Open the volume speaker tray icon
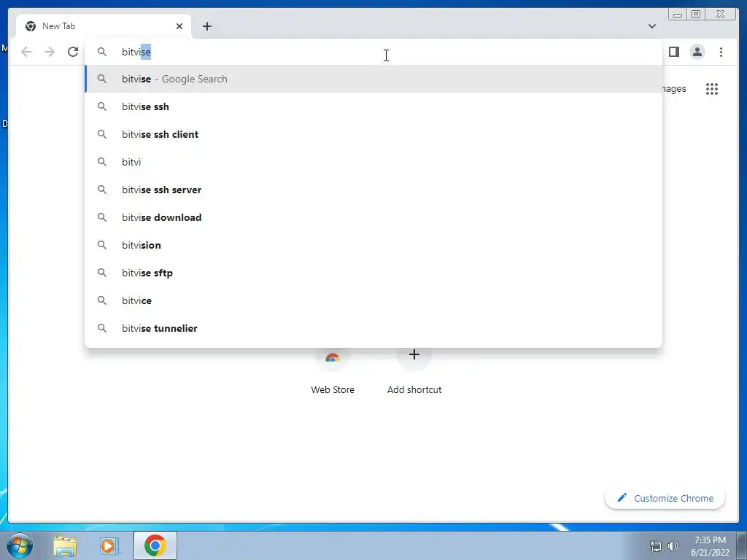This screenshot has width=747, height=560. tap(673, 546)
